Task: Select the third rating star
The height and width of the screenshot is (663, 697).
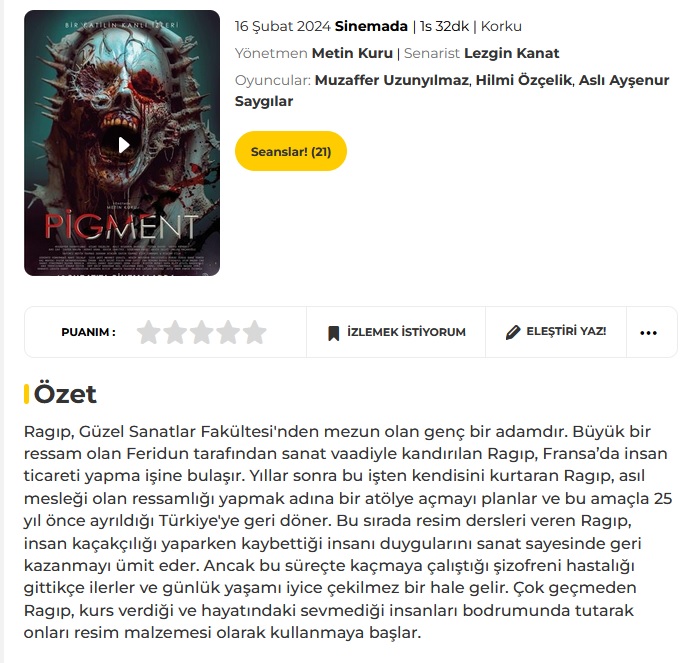Action: click(x=201, y=332)
